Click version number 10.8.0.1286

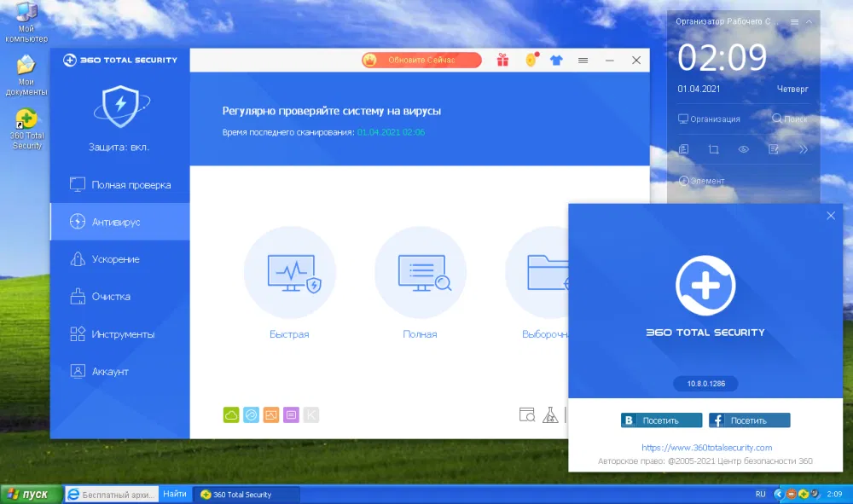pos(705,383)
